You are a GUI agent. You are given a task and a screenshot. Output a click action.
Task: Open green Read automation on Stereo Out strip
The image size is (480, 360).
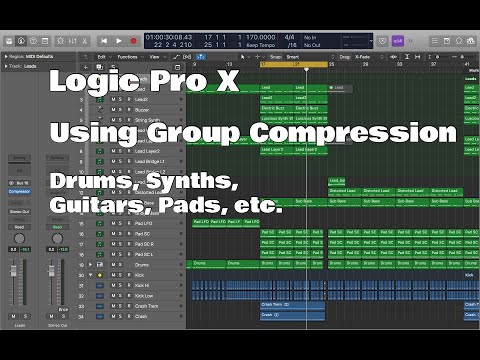pos(57,227)
